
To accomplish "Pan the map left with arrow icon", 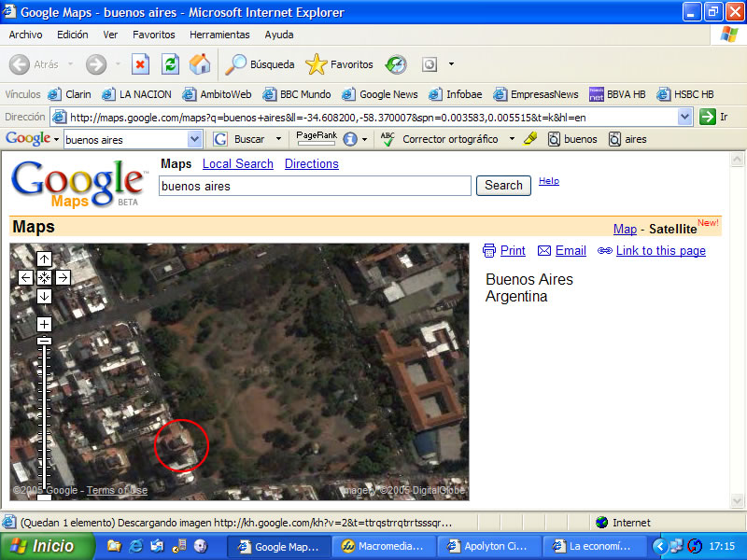I will tap(26, 277).
